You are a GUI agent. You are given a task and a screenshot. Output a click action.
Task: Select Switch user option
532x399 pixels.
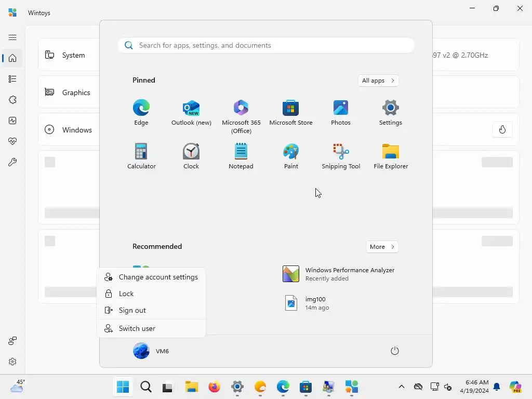[x=151, y=328]
